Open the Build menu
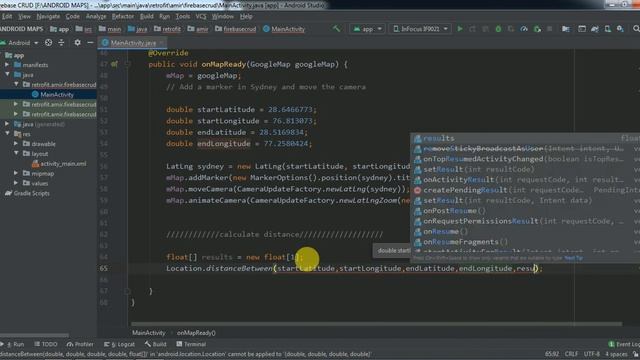The height and width of the screenshot is (360, 640). click(x=147, y=16)
